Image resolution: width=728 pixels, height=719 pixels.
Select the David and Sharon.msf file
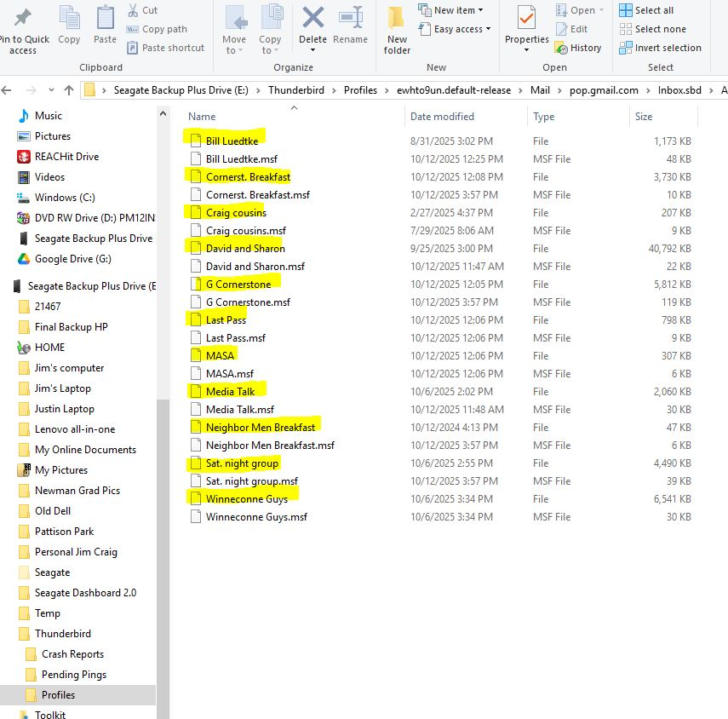coord(255,266)
